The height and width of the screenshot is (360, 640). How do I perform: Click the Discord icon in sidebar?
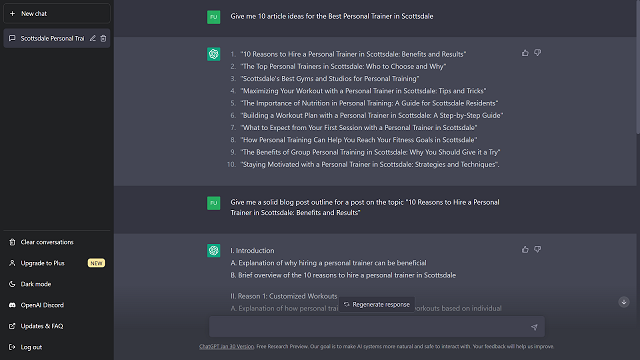pos(12,305)
